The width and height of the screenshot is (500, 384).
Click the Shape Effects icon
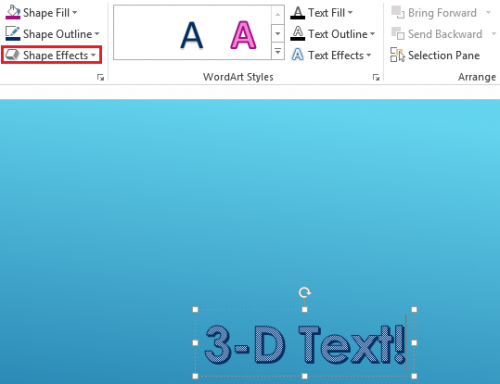click(13, 55)
